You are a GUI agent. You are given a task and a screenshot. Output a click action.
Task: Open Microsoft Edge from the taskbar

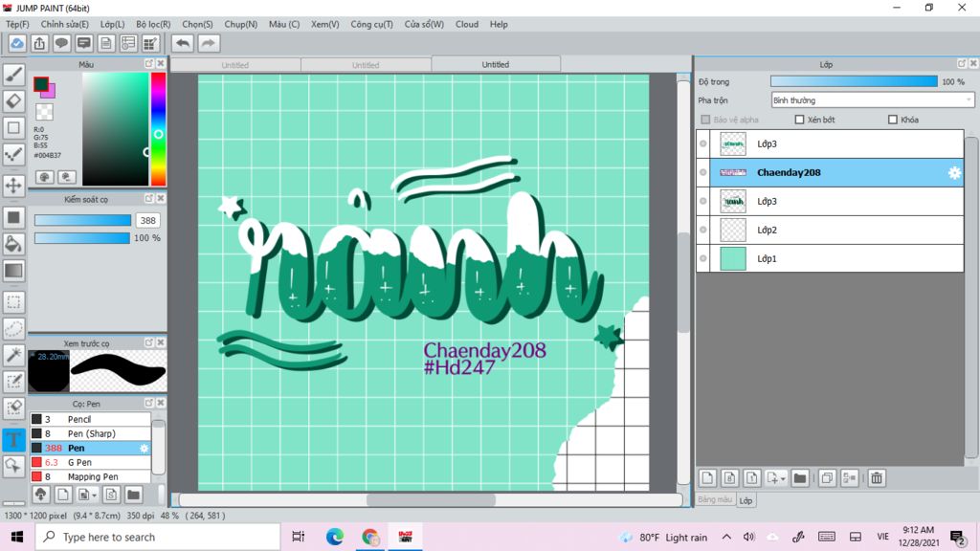point(334,537)
